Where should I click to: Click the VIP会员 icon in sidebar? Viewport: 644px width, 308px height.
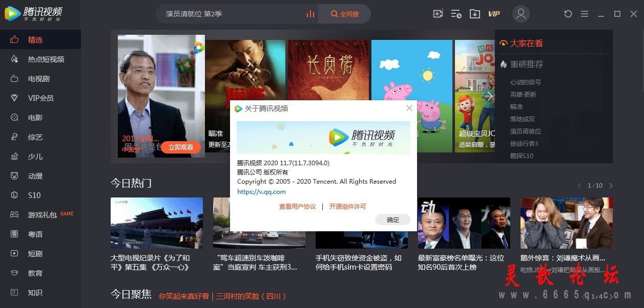point(14,98)
